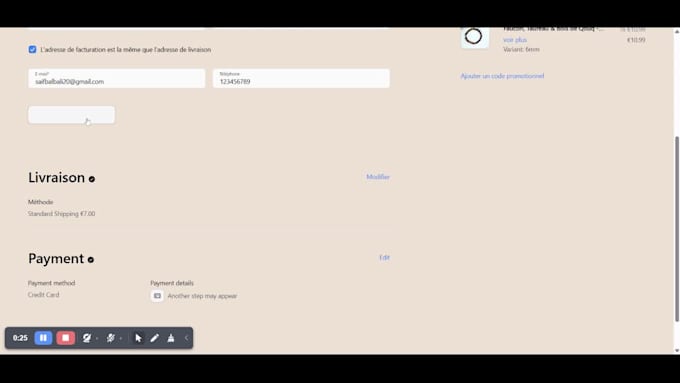Image resolution: width=680 pixels, height=383 pixels.
Task: Click the 'voir plus' product link
Action: [x=515, y=40]
